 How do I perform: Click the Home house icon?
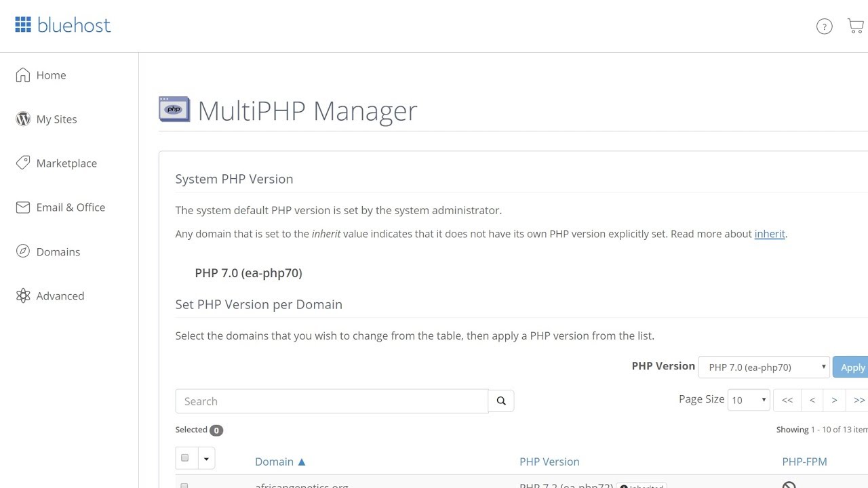click(23, 75)
